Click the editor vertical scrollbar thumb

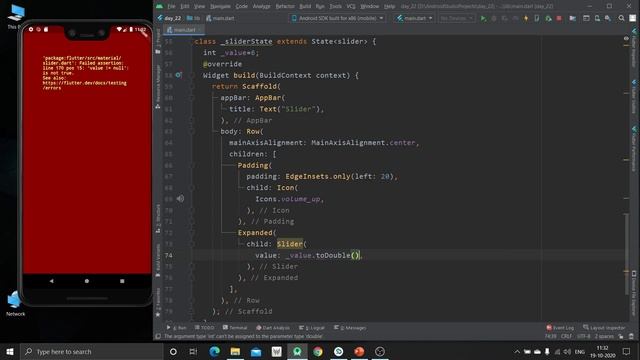click(627, 253)
